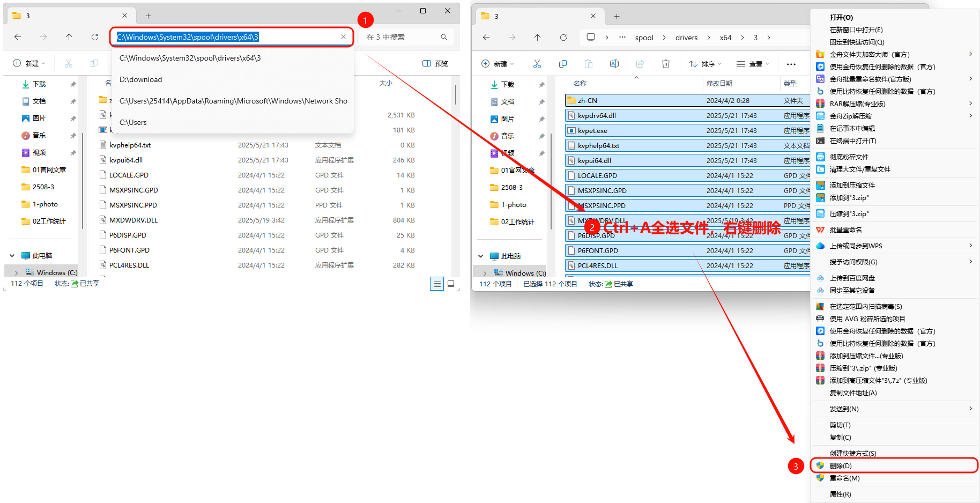Switch to details view in left window status bar

point(437,284)
